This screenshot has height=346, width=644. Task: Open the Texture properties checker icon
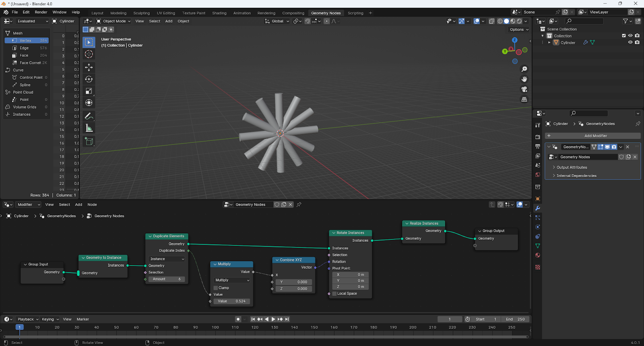click(x=538, y=267)
